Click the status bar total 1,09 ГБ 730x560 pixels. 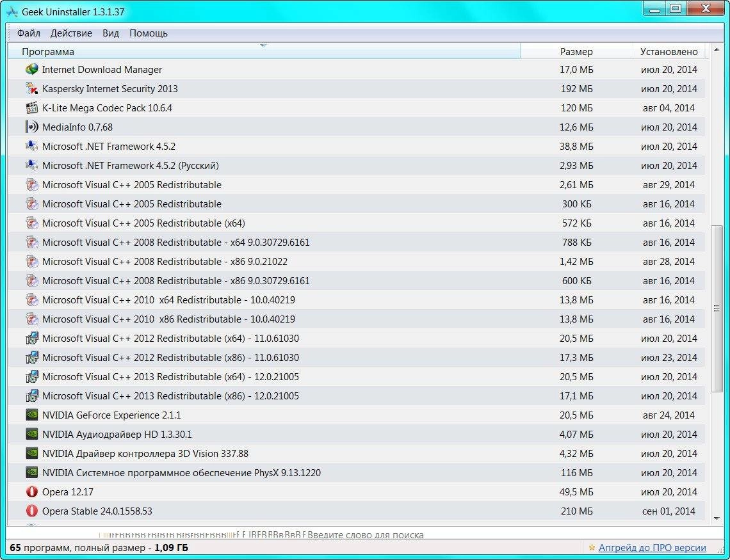(171, 548)
